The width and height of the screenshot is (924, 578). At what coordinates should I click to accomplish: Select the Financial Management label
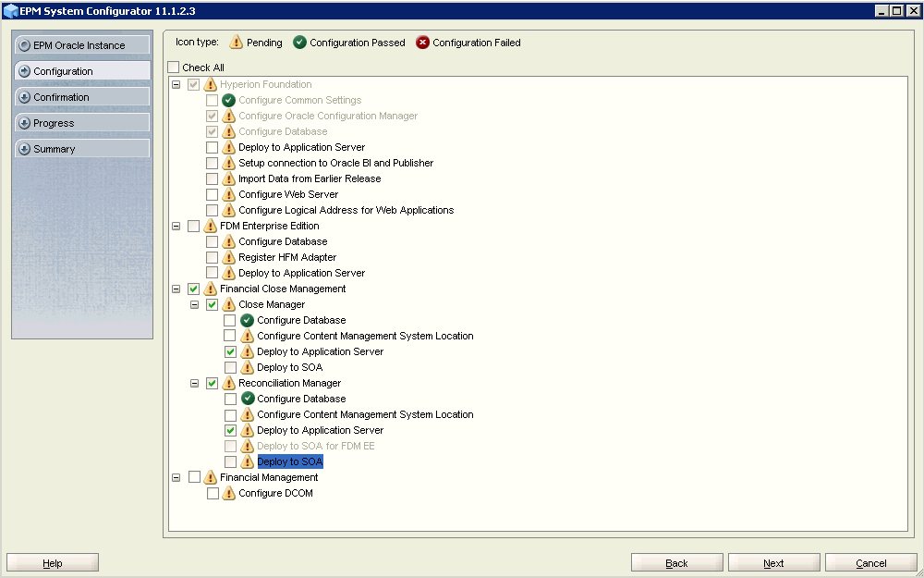pos(269,477)
